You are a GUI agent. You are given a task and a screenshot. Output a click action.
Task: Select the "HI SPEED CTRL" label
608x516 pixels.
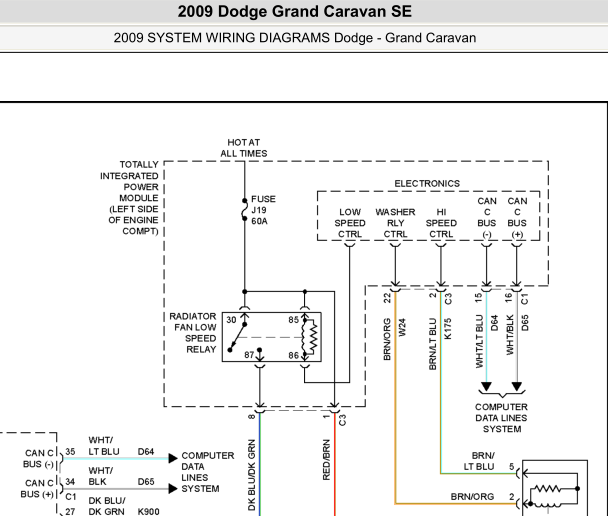[441, 223]
